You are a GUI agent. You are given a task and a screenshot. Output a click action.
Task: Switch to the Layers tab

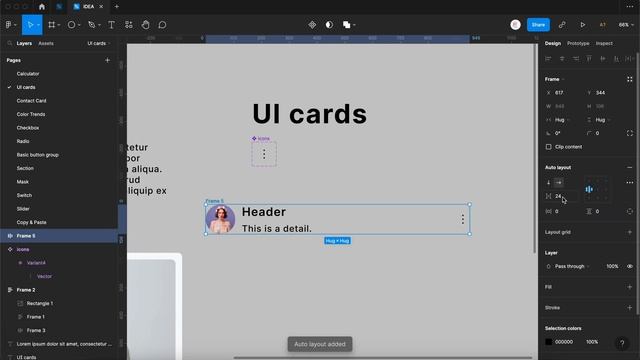tap(24, 43)
